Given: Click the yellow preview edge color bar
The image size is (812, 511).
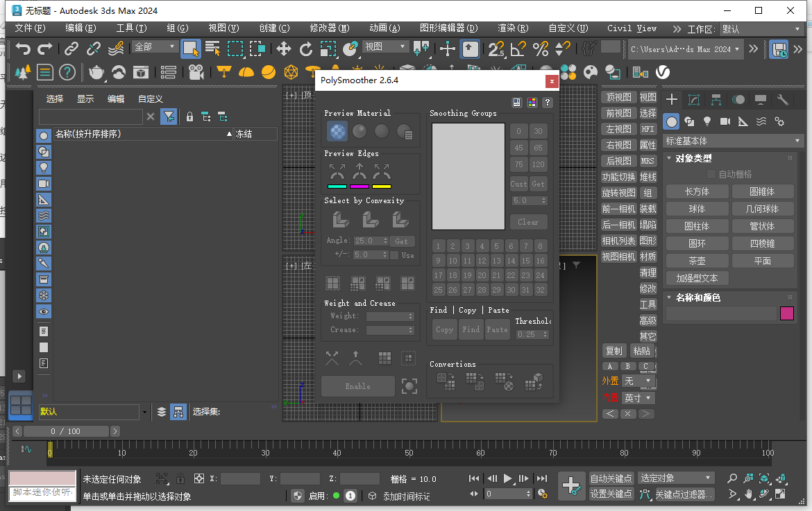Looking at the screenshot, I should tap(382, 187).
